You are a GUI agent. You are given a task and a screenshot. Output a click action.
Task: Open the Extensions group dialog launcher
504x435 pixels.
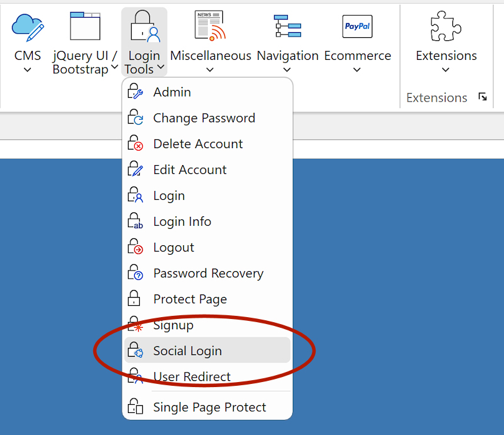tap(483, 97)
